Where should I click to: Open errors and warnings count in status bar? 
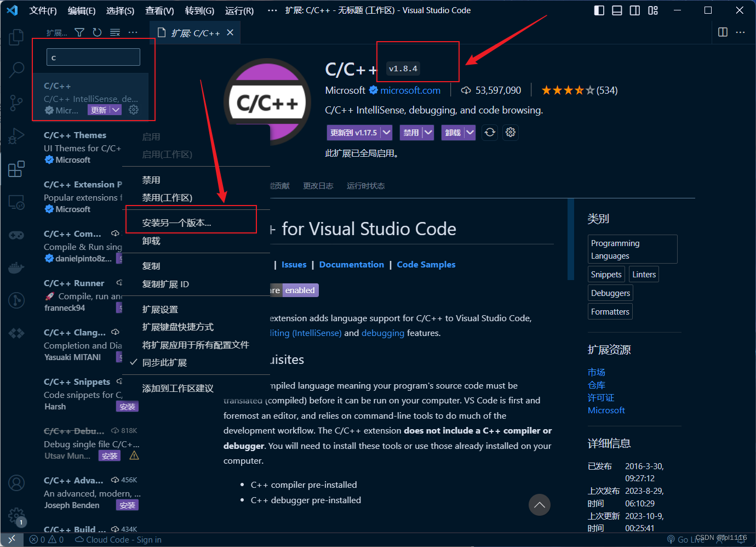point(47,540)
